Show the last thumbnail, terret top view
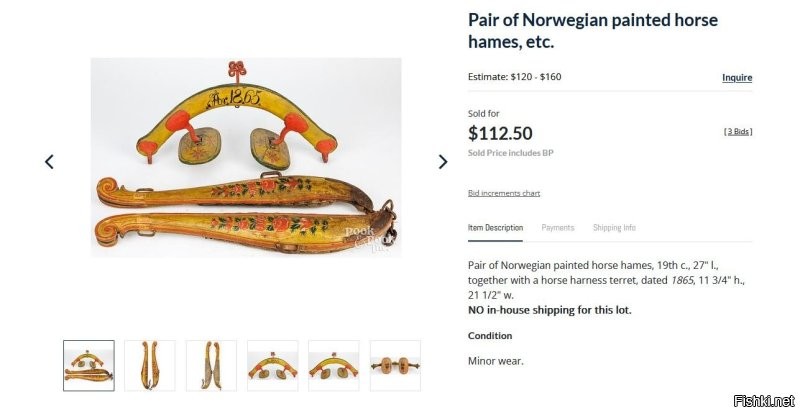 pyautogui.click(x=395, y=365)
